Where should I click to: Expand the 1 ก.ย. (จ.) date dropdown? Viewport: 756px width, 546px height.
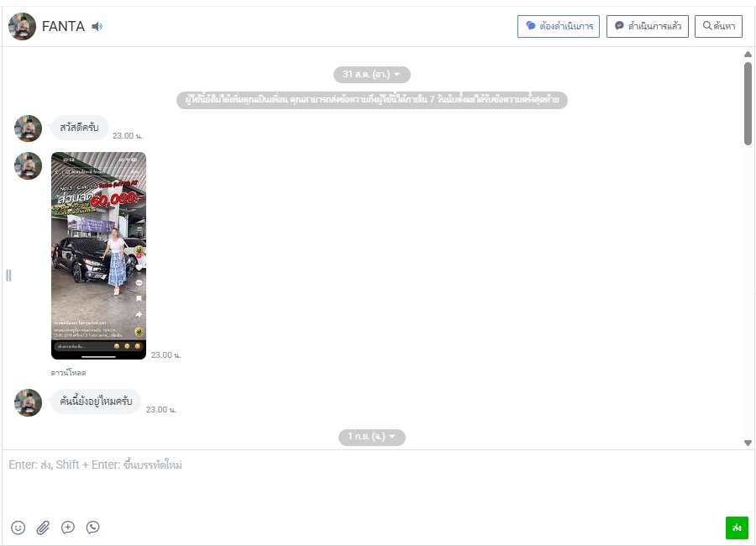pyautogui.click(x=372, y=437)
